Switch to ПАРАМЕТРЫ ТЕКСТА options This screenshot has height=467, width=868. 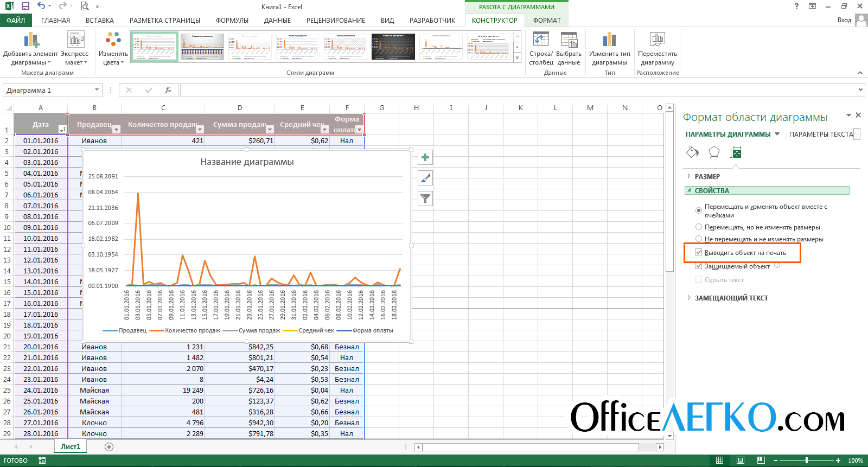(x=821, y=134)
